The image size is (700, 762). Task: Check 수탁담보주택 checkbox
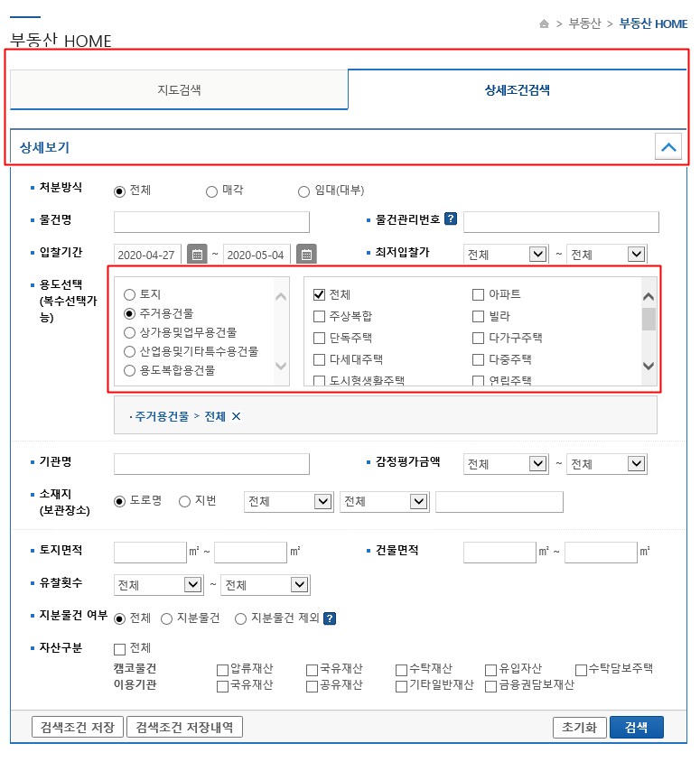581,670
